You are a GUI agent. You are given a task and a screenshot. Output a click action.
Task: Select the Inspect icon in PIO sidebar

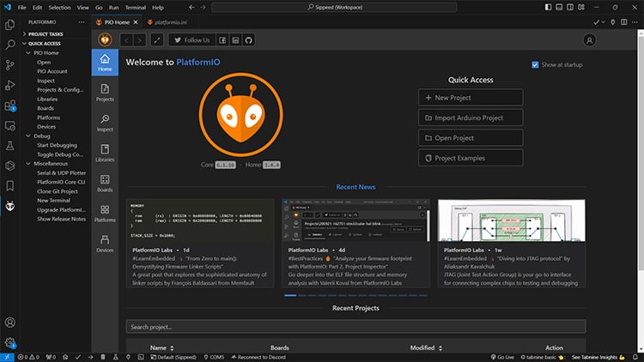105,123
